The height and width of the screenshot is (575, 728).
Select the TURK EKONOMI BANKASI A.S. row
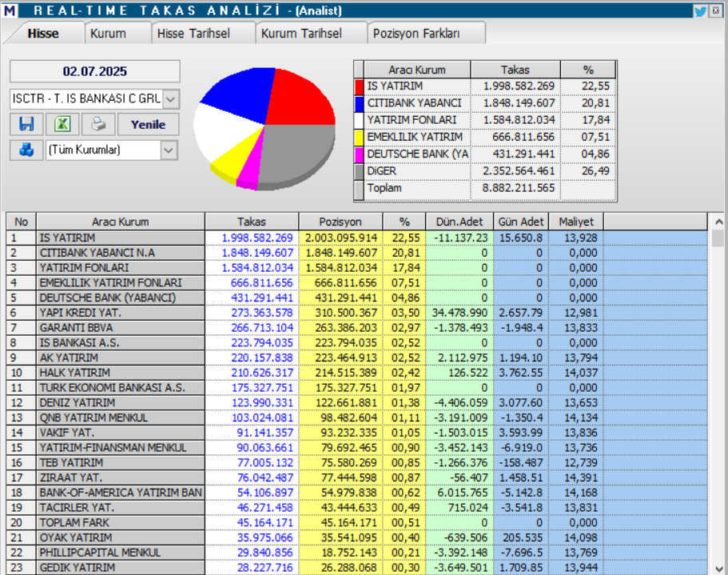click(356, 388)
